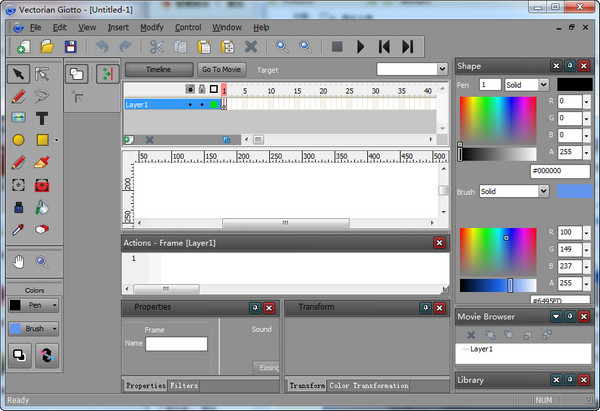Click the black Pen color swatch in Shape panel
The height and width of the screenshot is (411, 600).
(574, 85)
